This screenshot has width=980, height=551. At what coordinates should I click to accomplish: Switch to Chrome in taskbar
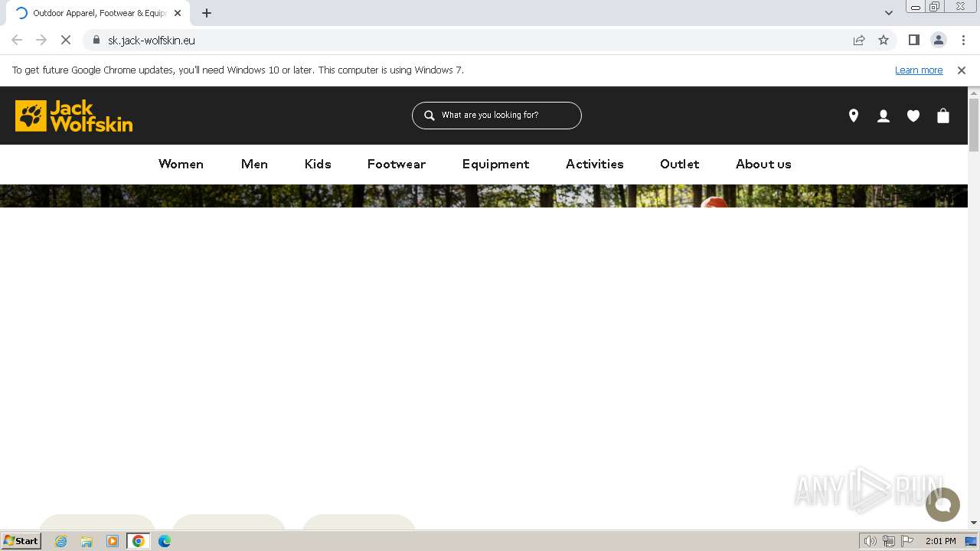click(138, 541)
